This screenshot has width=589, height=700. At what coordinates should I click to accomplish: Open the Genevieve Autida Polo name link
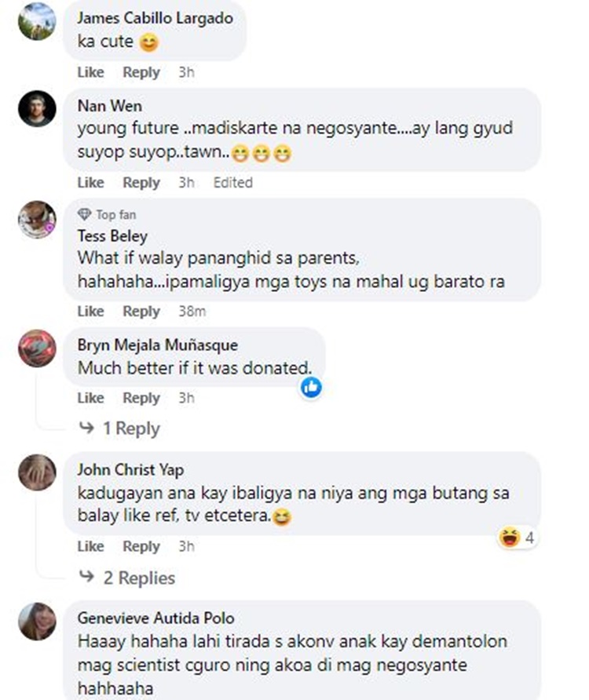pos(156,618)
